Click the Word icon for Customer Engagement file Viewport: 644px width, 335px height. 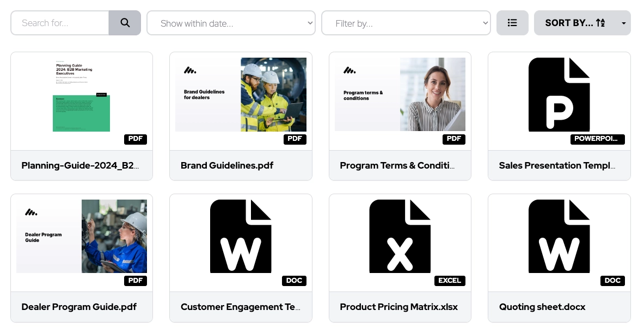(241, 237)
